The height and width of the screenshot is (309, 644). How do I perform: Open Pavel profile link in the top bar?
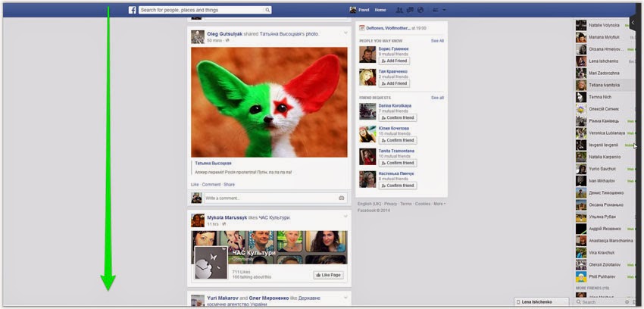364,10
